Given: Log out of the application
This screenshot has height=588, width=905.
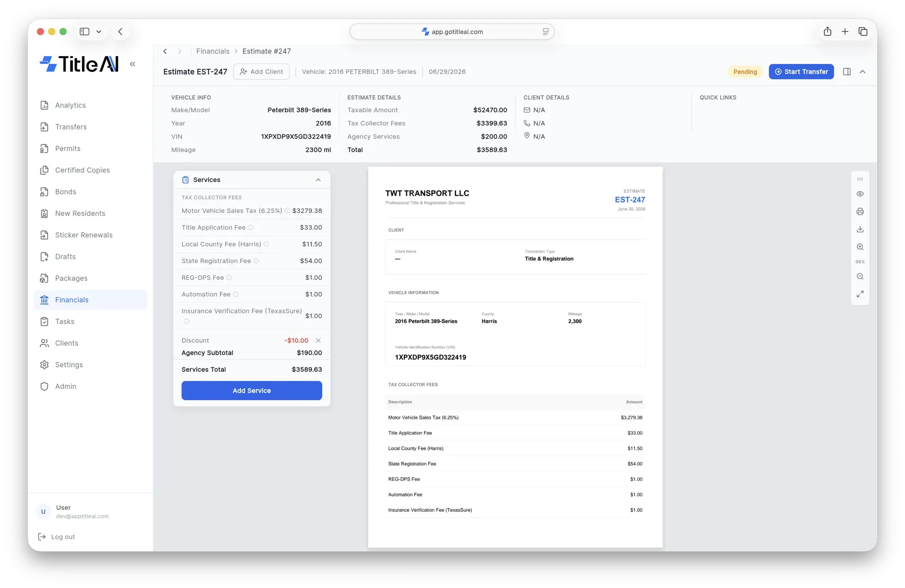Looking at the screenshot, I should pos(57,537).
